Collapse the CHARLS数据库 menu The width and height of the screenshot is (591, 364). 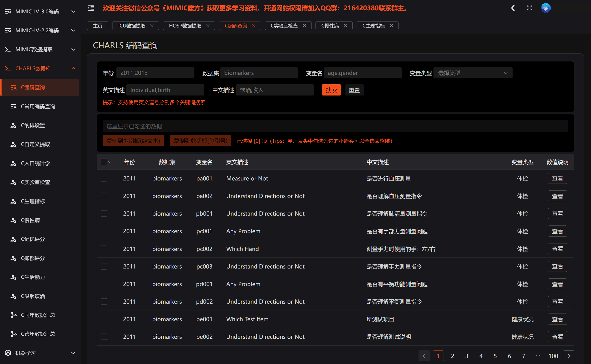[40, 68]
